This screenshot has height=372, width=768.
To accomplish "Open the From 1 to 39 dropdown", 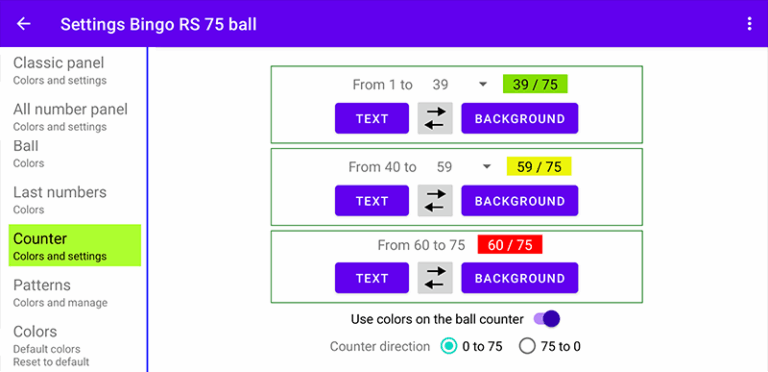I will [460, 85].
